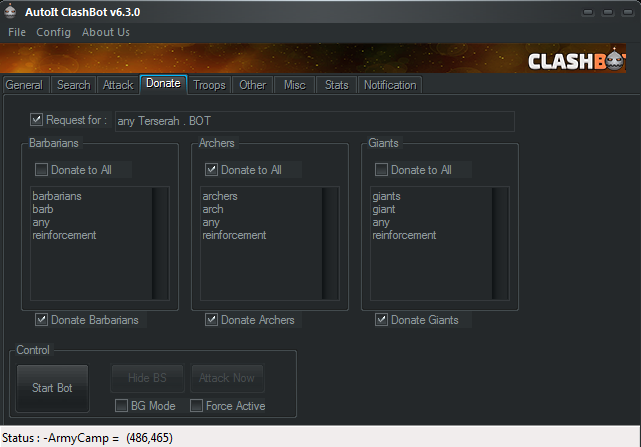This screenshot has width=641, height=447.
Task: Click 'any' keyword in Giants list
Action: coord(381,222)
